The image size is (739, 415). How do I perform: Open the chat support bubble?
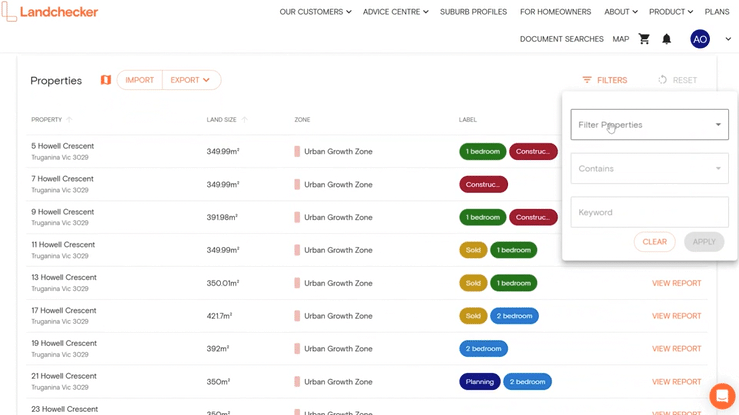(722, 396)
